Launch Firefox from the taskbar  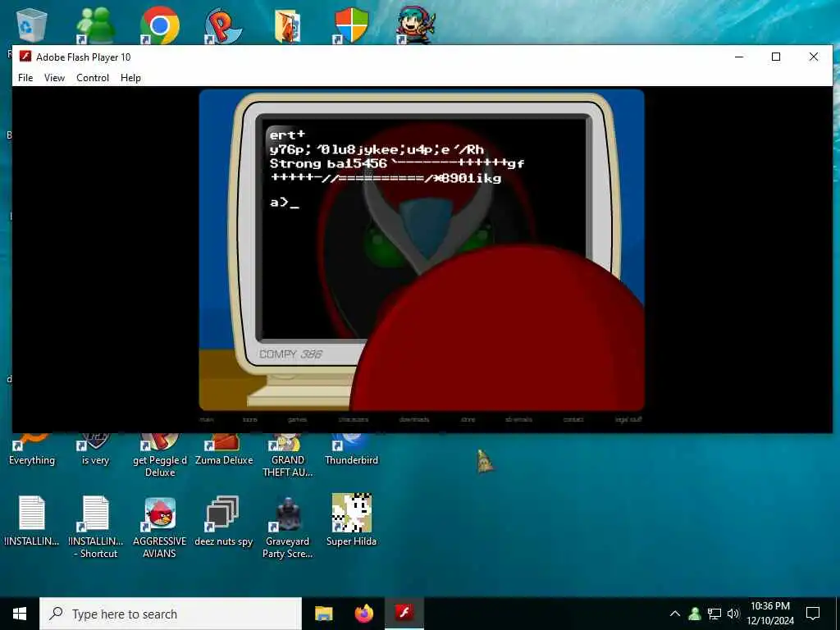click(364, 614)
